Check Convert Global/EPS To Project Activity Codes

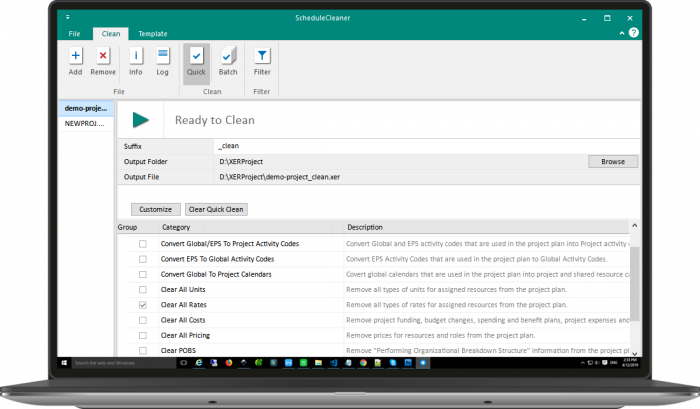(x=142, y=244)
